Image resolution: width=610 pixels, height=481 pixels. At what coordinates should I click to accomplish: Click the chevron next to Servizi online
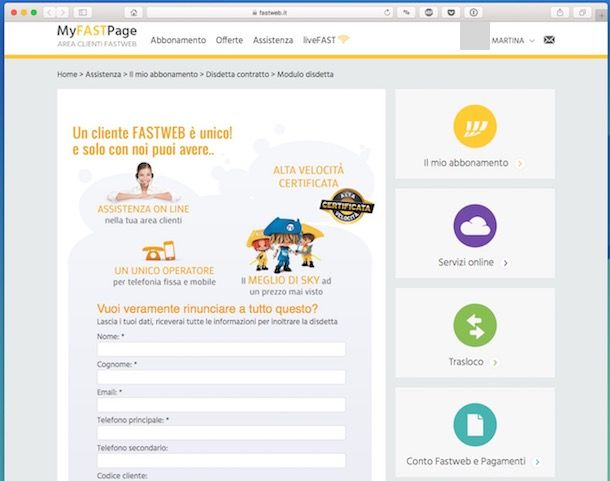pyautogui.click(x=505, y=263)
